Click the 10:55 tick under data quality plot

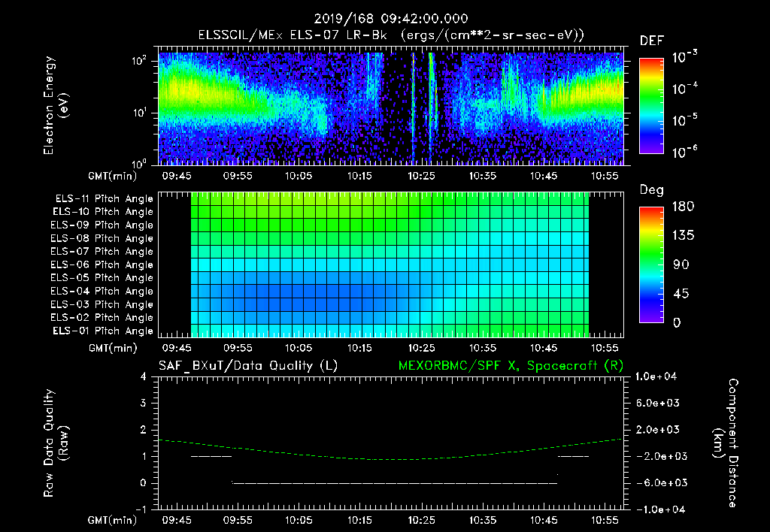coord(605,520)
